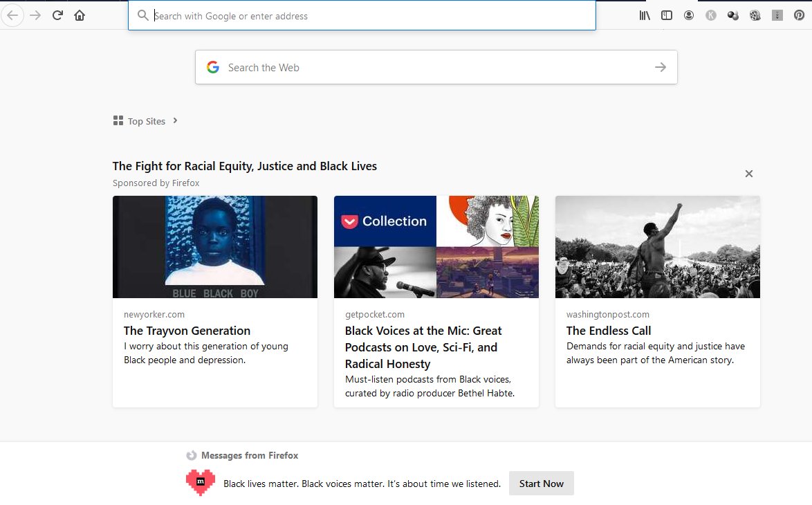Click the 'Must-listen podcasts' description text
Viewport: 812px width, 505px height.
click(x=430, y=387)
